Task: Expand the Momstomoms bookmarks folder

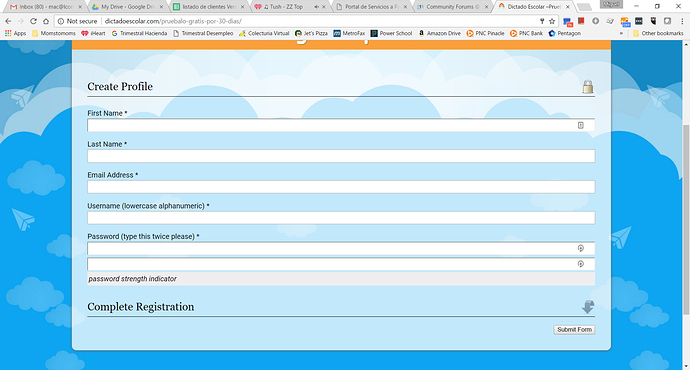Action: click(54, 33)
